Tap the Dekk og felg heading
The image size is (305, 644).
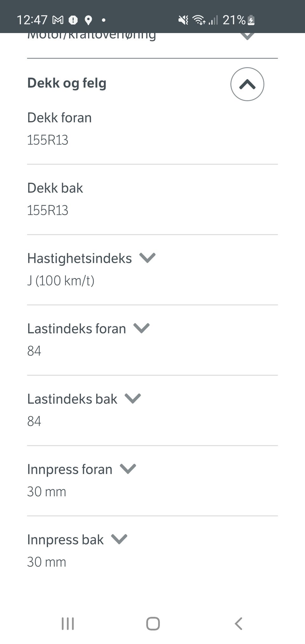(67, 83)
